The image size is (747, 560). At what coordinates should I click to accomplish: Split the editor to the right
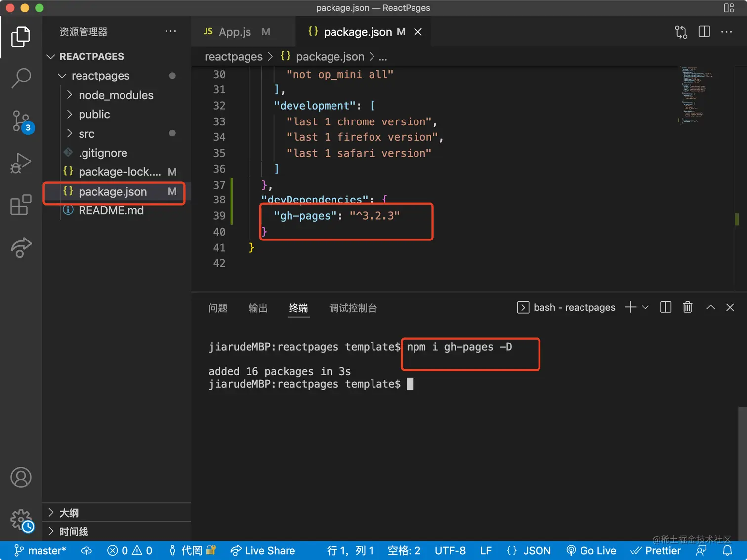(x=704, y=32)
